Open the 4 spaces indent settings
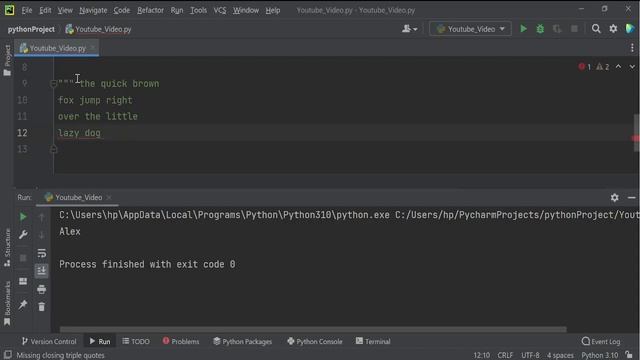The width and height of the screenshot is (640, 360). pyautogui.click(x=560, y=355)
